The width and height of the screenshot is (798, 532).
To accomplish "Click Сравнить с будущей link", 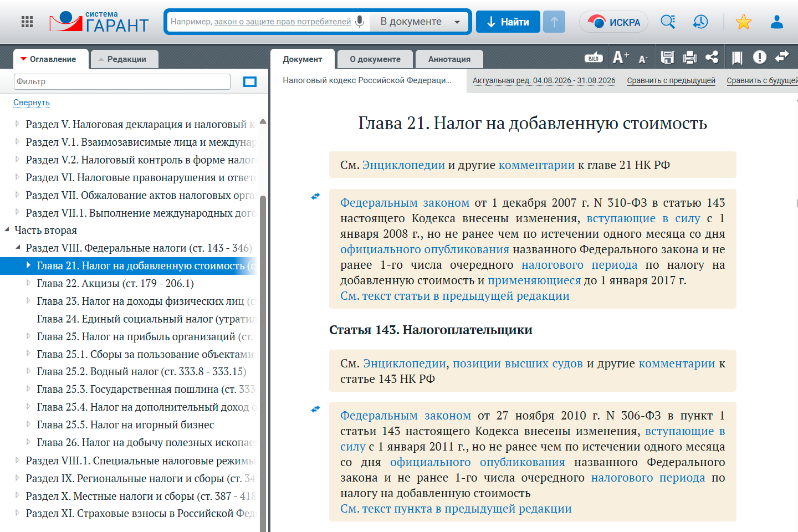I will coord(762,80).
